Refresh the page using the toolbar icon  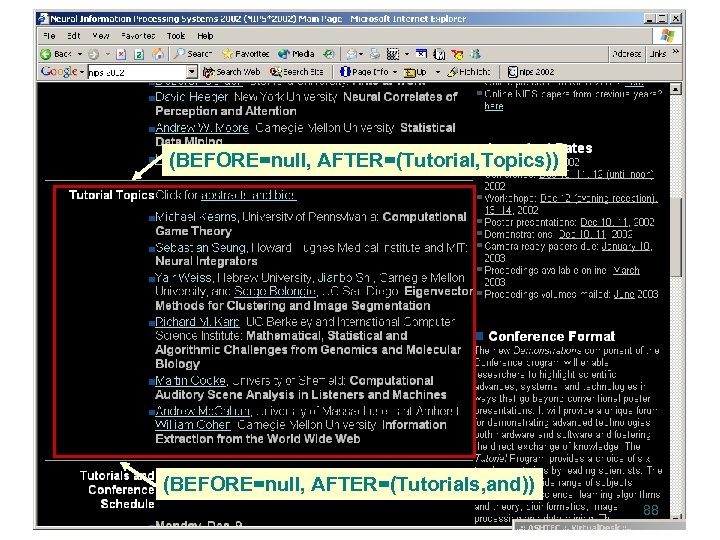click(x=139, y=54)
